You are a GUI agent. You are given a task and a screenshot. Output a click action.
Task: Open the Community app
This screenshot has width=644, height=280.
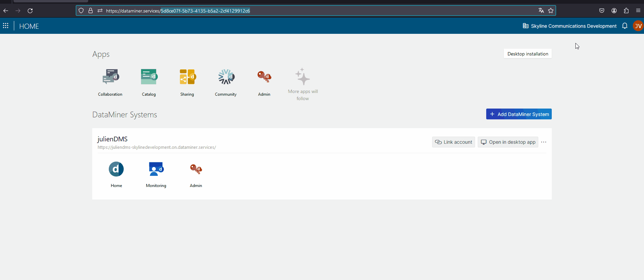pyautogui.click(x=226, y=82)
